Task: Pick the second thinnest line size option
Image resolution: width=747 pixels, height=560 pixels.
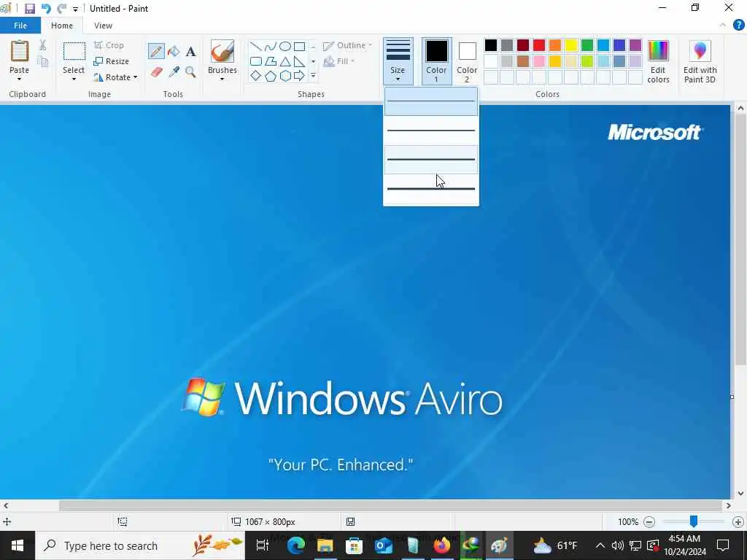Action: [x=431, y=130]
